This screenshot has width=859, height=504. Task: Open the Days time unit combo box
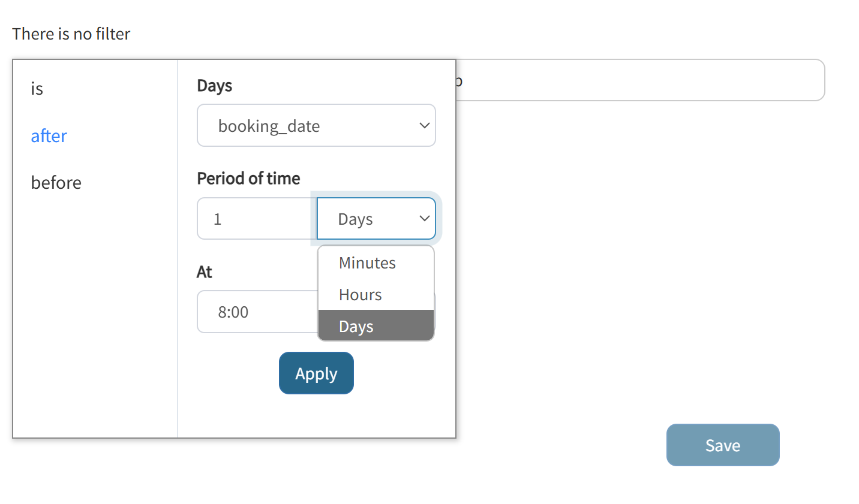[376, 219]
